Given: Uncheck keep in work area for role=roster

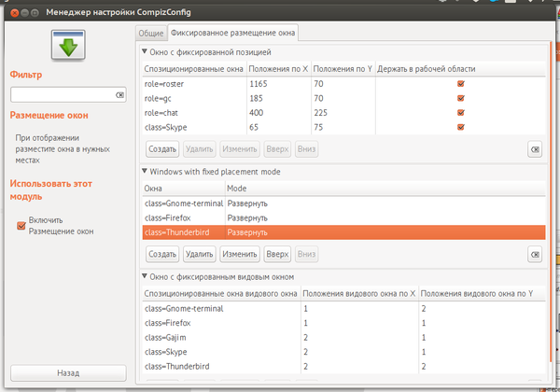Looking at the screenshot, I should (460, 84).
